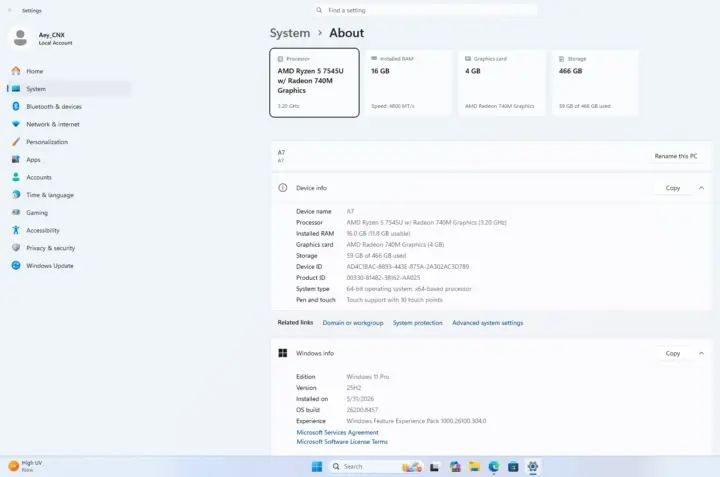Open Advanced system settings link
This screenshot has height=477, width=720.
(x=487, y=323)
